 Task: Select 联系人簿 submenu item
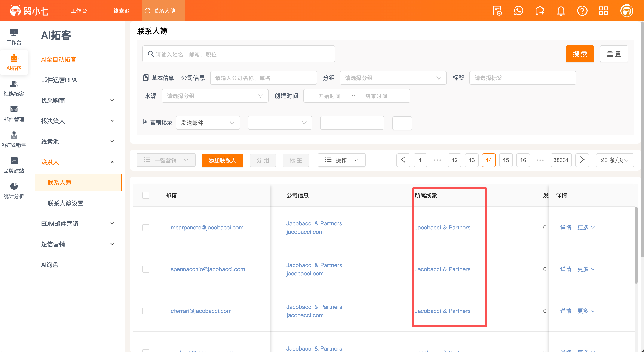pos(78,183)
